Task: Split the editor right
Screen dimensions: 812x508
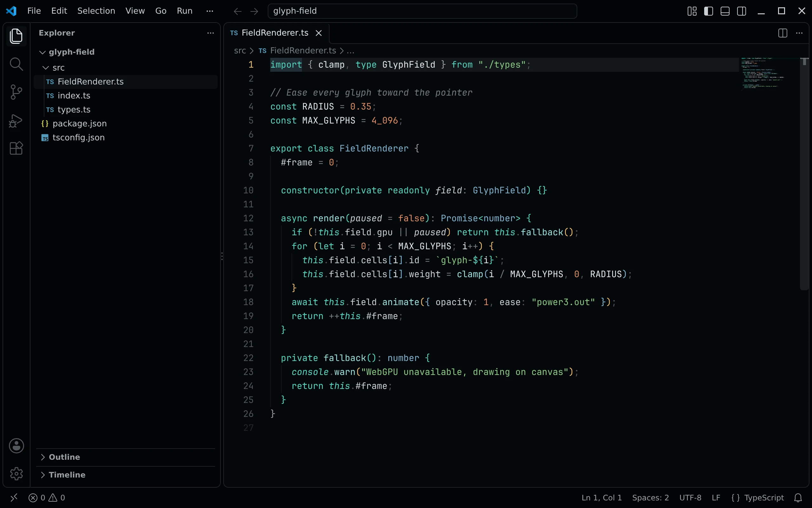Action: tap(783, 33)
